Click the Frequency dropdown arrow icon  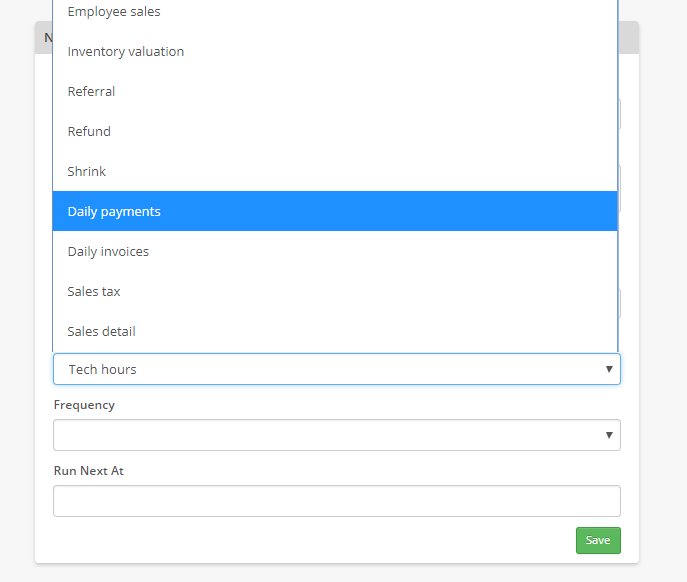(x=608, y=435)
